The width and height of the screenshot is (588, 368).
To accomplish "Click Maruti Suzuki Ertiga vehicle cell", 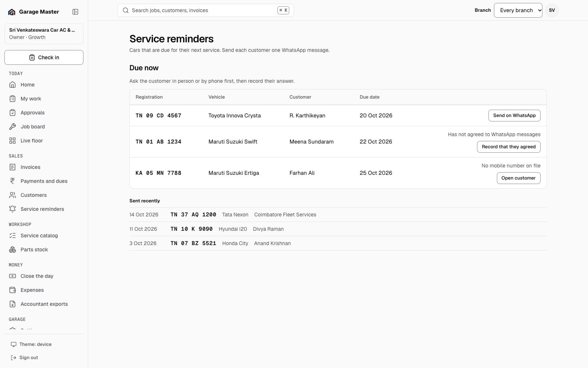I will [234, 173].
